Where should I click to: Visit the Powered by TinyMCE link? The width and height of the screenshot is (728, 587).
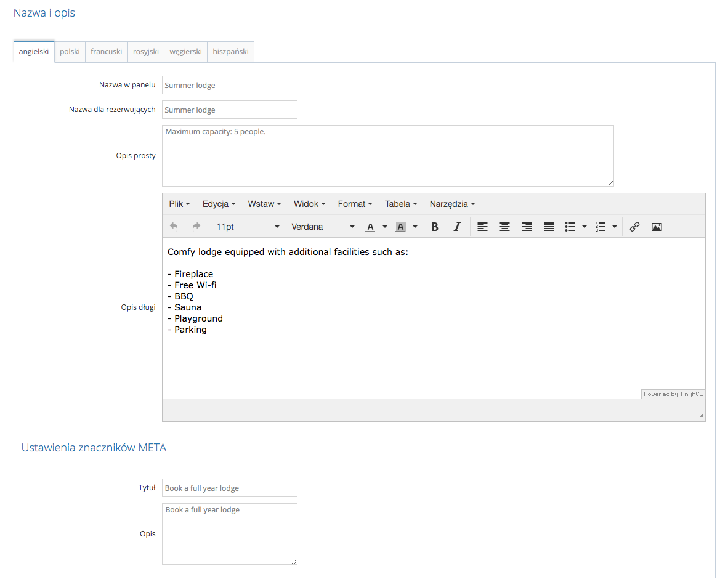673,394
